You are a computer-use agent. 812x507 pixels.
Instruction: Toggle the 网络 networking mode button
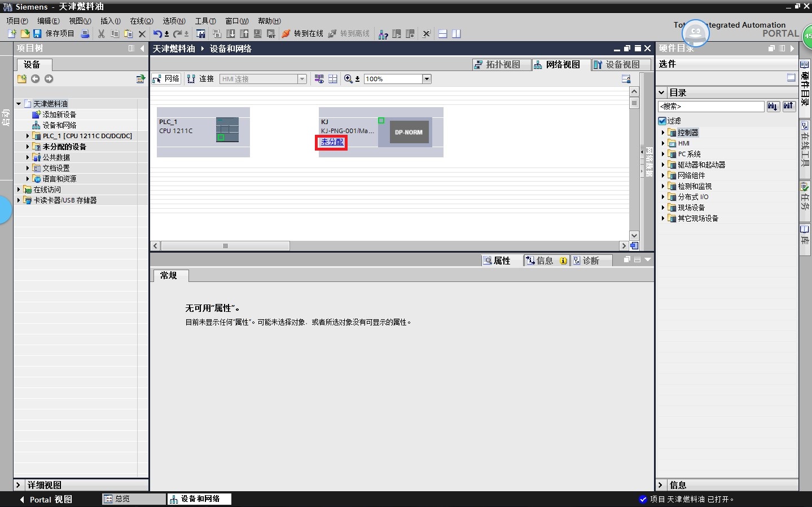pyautogui.click(x=166, y=79)
